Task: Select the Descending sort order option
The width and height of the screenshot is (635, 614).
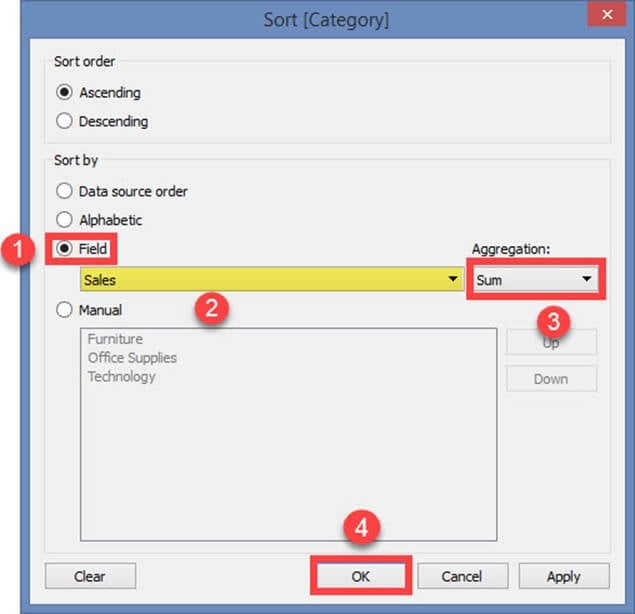Action: pos(65,122)
